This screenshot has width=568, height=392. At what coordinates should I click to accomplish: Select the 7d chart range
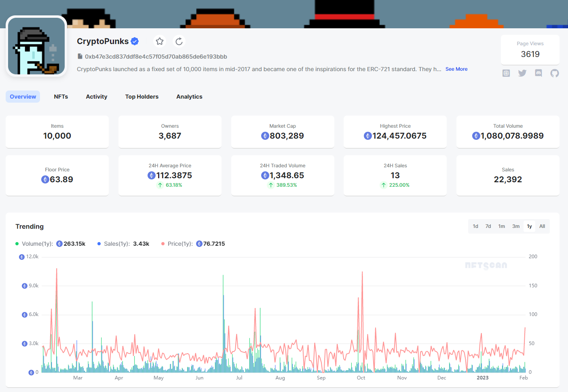click(x=488, y=226)
